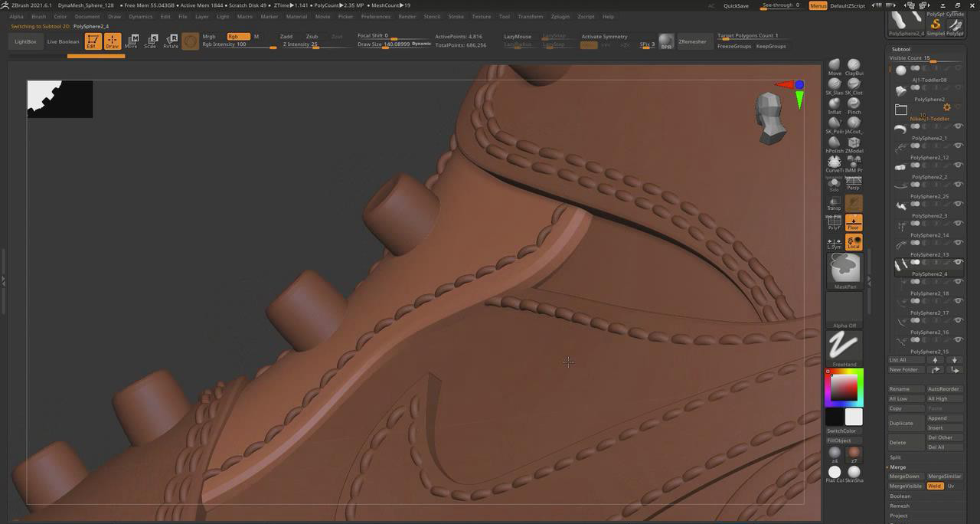980x524 pixels.
Task: Expand the Split section
Action: coord(895,457)
